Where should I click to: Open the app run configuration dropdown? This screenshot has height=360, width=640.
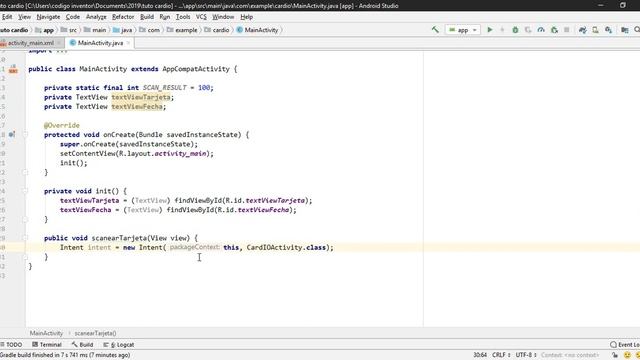tap(463, 30)
